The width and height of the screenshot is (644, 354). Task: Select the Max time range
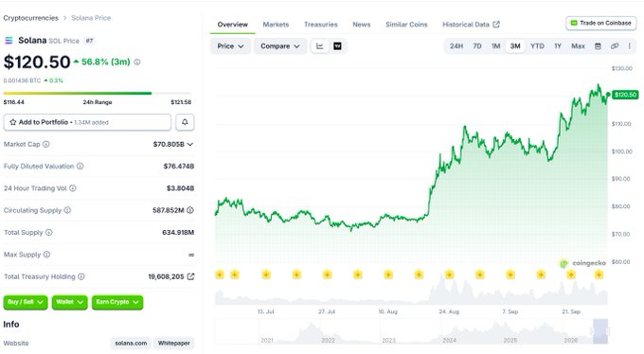578,46
